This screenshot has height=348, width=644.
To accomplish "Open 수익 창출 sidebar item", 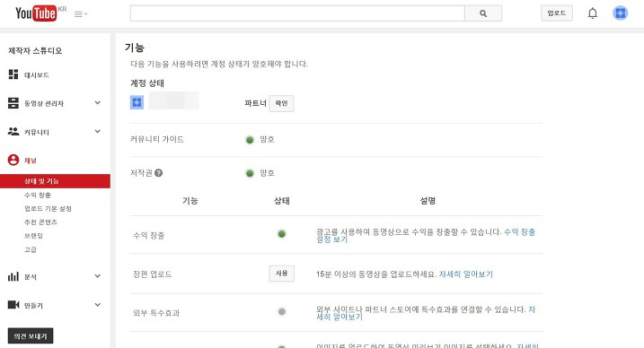I will coord(38,196).
